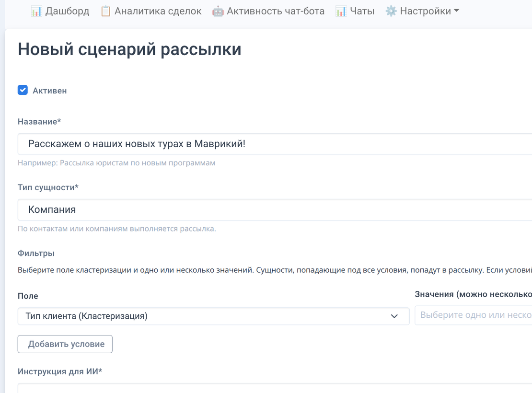Click the Добавить условие button
This screenshot has width=532, height=393.
(x=65, y=344)
